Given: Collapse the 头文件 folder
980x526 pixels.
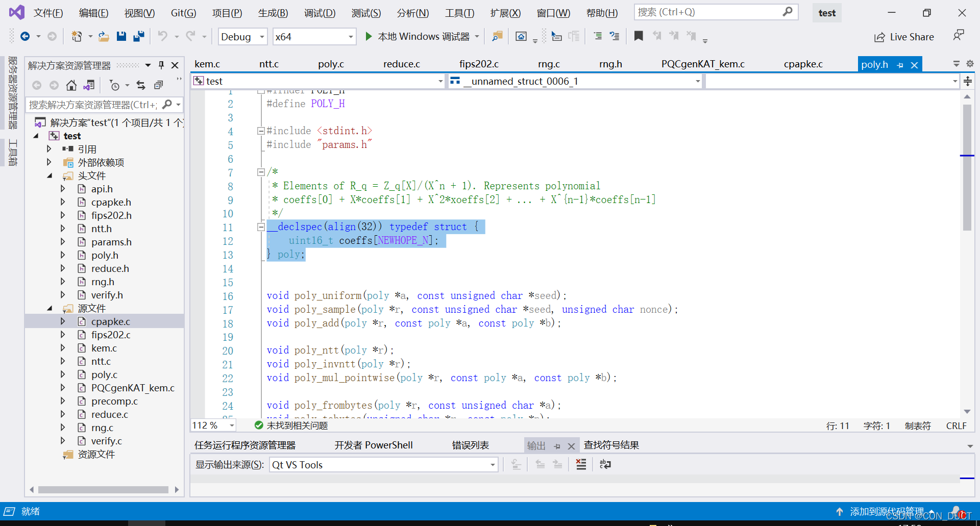Looking at the screenshot, I should coord(49,176).
